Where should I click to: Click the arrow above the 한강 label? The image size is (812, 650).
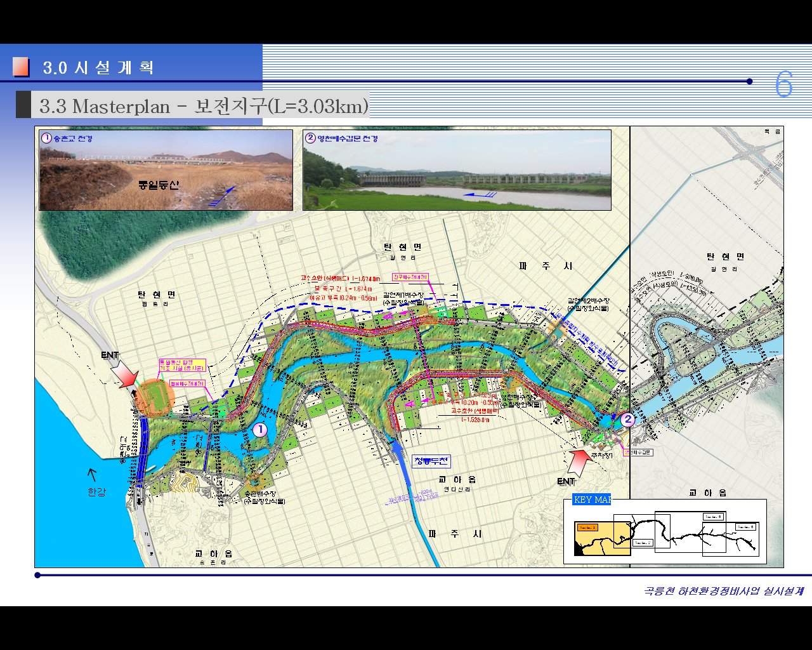[x=92, y=474]
